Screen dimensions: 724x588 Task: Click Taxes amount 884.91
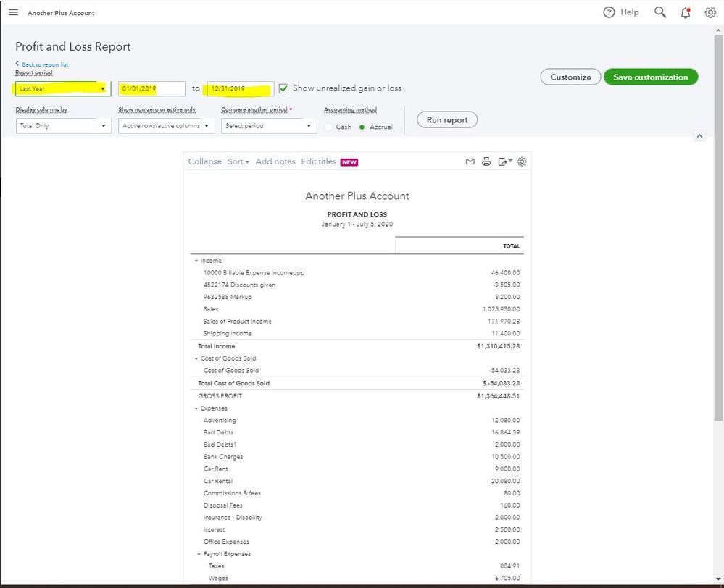[x=509, y=566]
